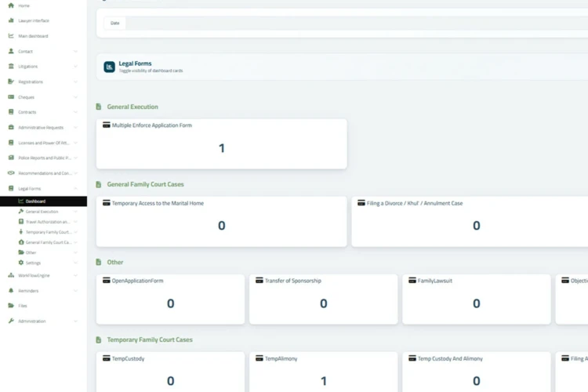588x392 pixels.
Task: Click the Contracts document icon
Action: tap(11, 112)
